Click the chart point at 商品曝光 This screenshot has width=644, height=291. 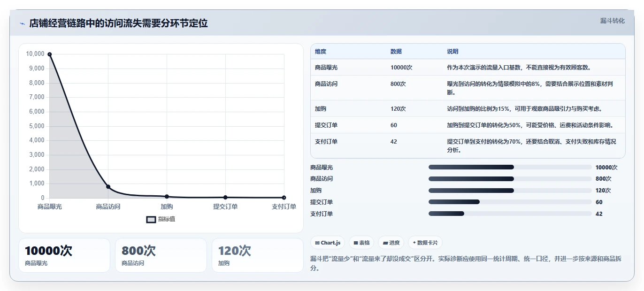click(x=49, y=54)
